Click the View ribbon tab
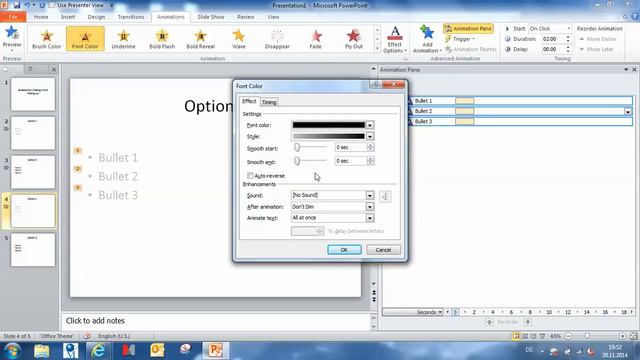Viewport: 640px width, 360px height. pos(273,17)
